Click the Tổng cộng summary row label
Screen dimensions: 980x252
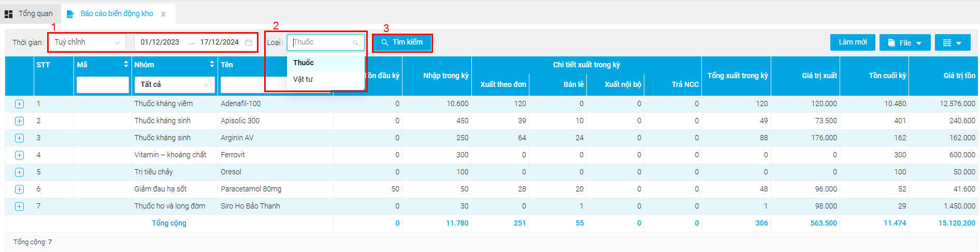coord(169,223)
